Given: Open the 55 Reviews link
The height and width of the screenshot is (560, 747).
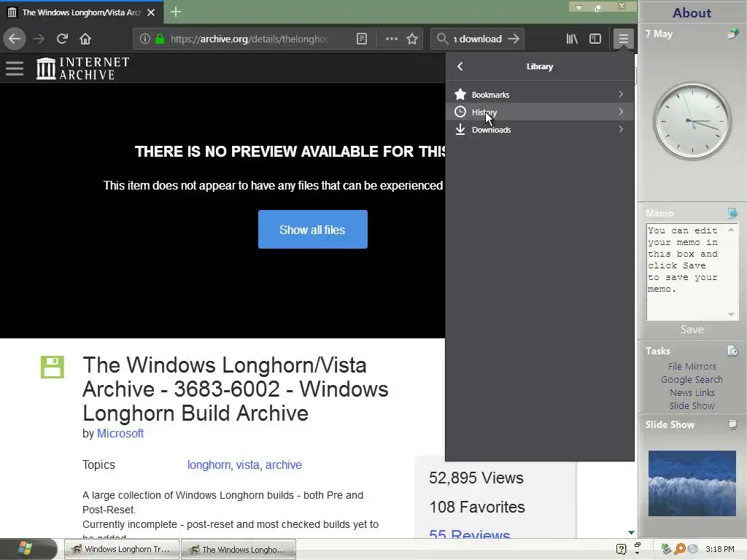Looking at the screenshot, I should tap(469, 534).
